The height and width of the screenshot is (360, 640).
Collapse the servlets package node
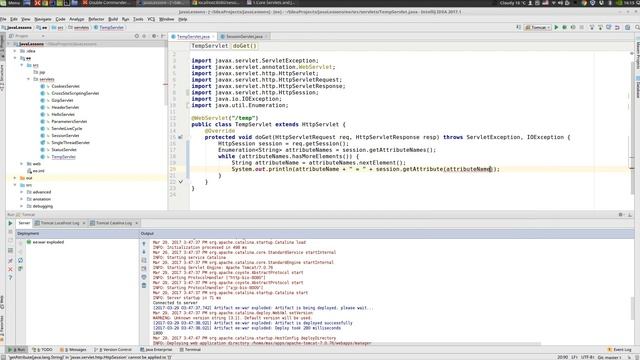[x=29, y=79]
